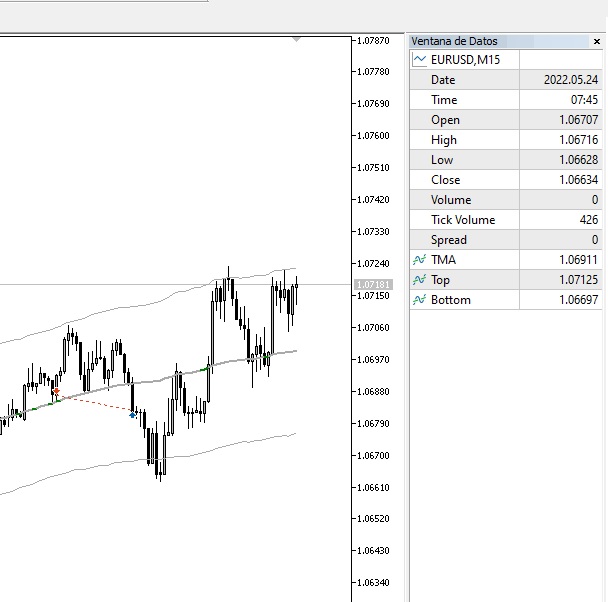Click the 1.06520 price scale label
The width and height of the screenshot is (608, 602).
[x=373, y=519]
